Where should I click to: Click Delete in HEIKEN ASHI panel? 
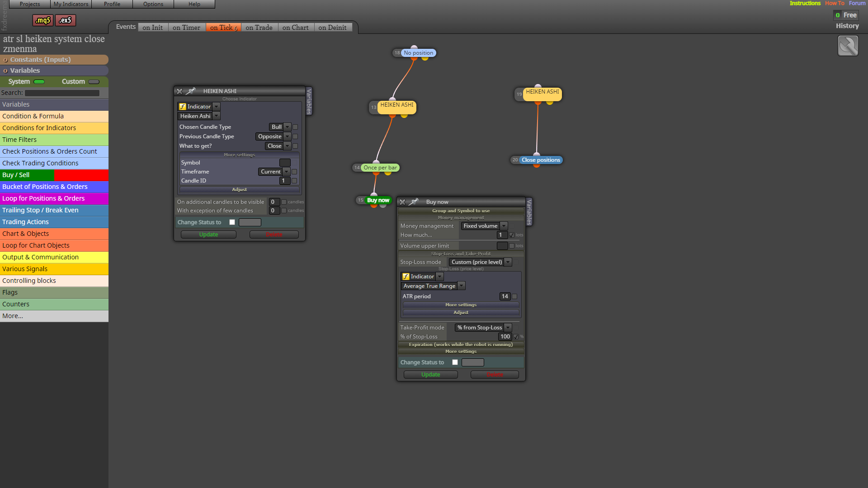(x=274, y=235)
